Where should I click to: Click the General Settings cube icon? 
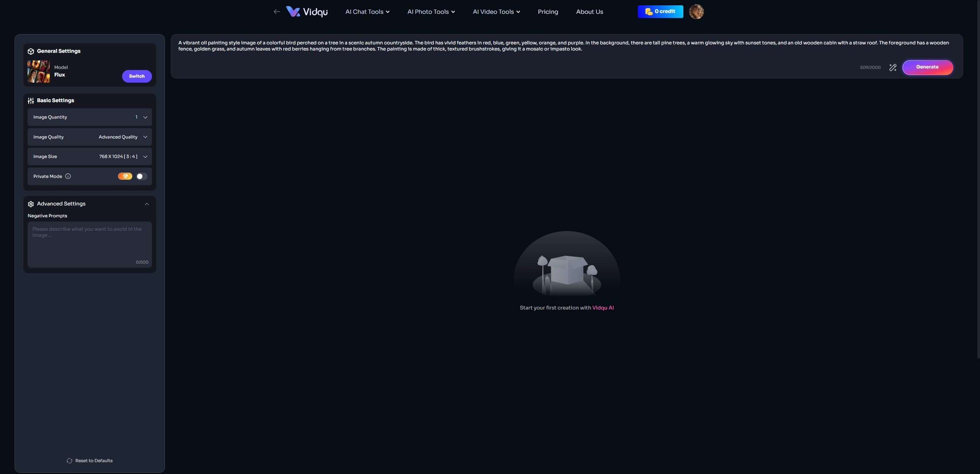pos(31,51)
